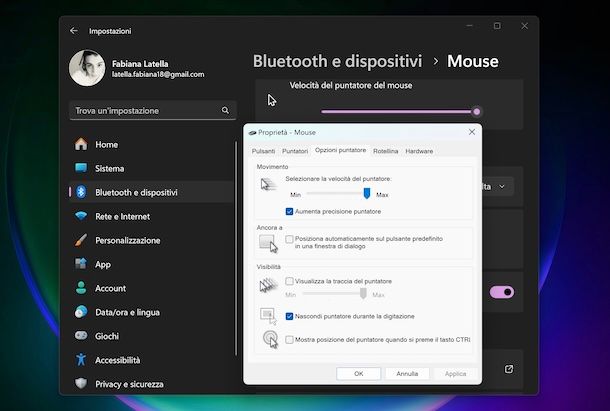Switch to the Hardware tab

(419, 151)
